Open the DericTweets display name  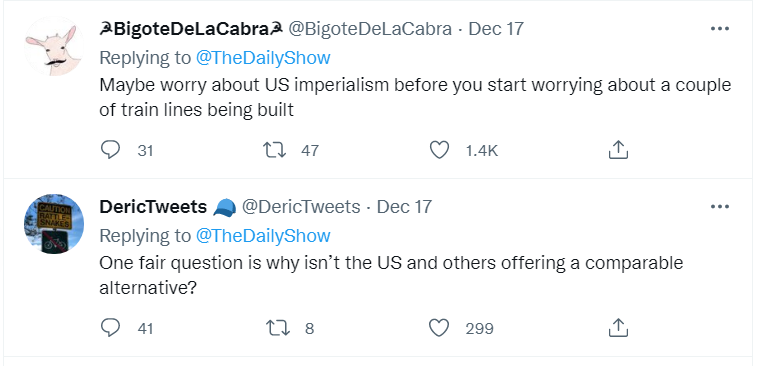click(153, 207)
